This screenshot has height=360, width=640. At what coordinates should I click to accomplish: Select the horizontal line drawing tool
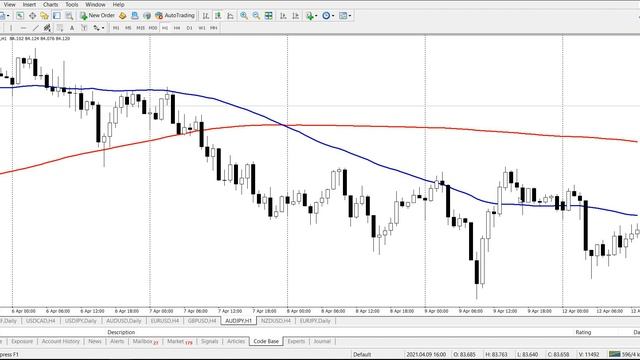(x=24, y=28)
